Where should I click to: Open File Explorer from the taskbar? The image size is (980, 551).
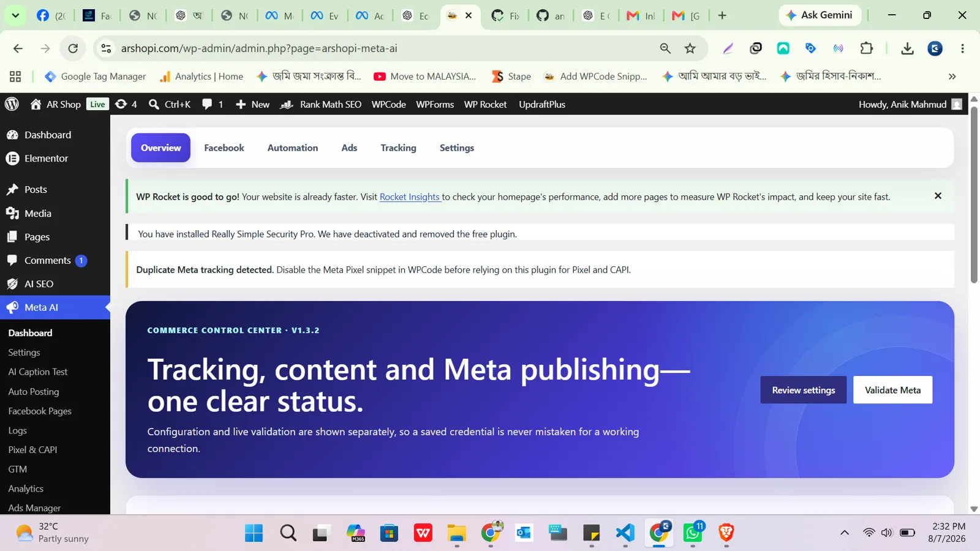point(456,533)
